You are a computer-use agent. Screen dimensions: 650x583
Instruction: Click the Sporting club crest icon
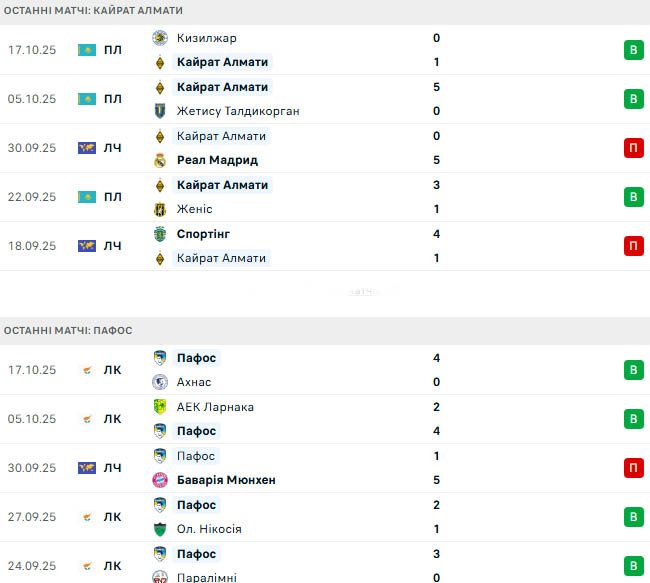[x=160, y=234]
